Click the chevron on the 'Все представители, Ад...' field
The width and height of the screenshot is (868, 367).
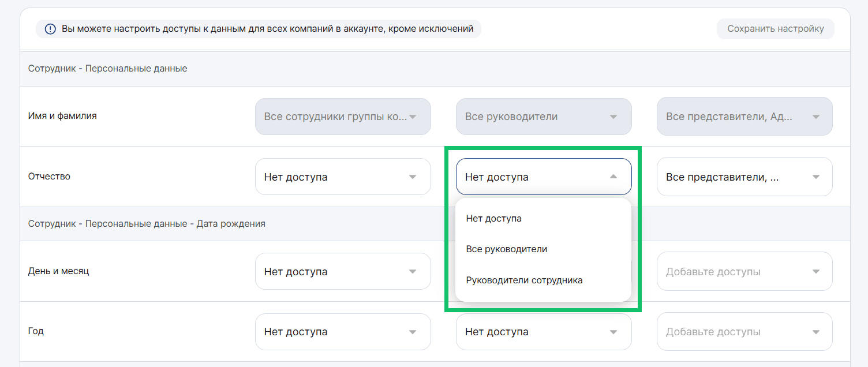[x=816, y=117]
